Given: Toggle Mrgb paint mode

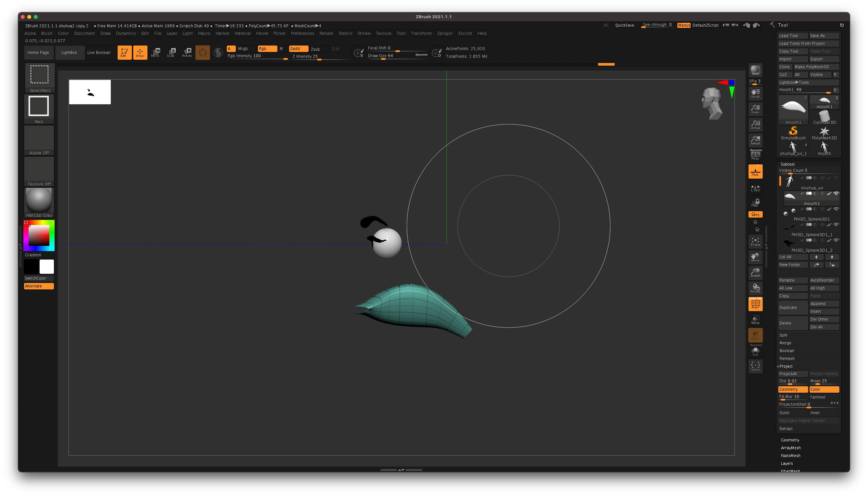Looking at the screenshot, I should point(243,49).
